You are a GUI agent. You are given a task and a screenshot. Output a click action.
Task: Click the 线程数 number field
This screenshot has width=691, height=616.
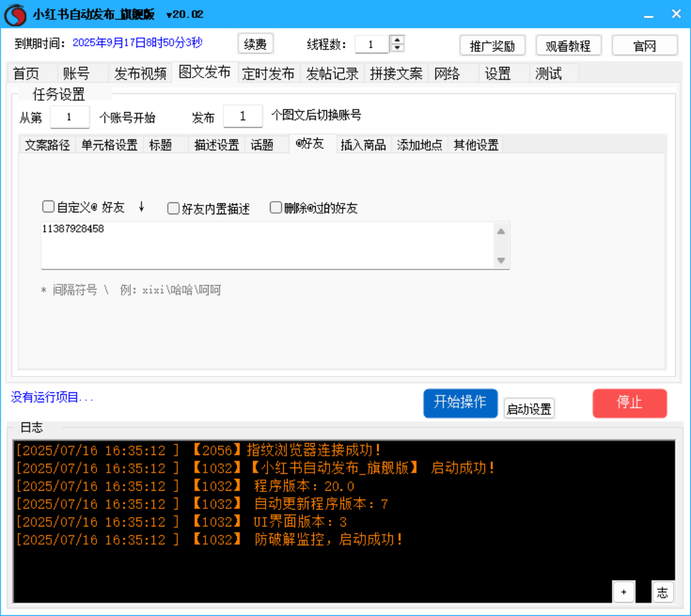click(372, 44)
